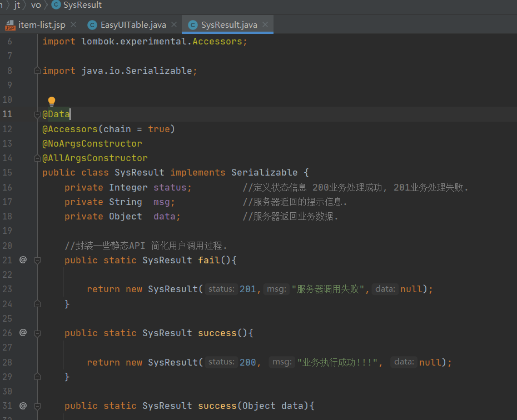
Task: Click the msg field on line 17
Action: pos(162,202)
